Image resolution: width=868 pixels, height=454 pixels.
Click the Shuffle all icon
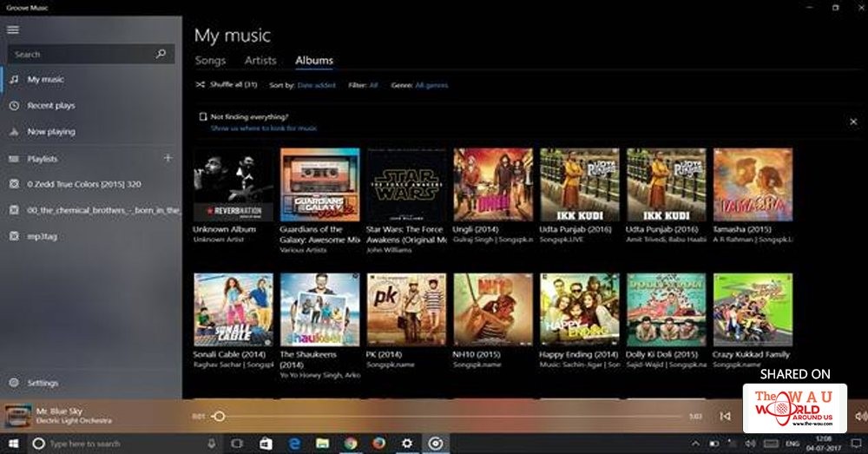tap(201, 85)
